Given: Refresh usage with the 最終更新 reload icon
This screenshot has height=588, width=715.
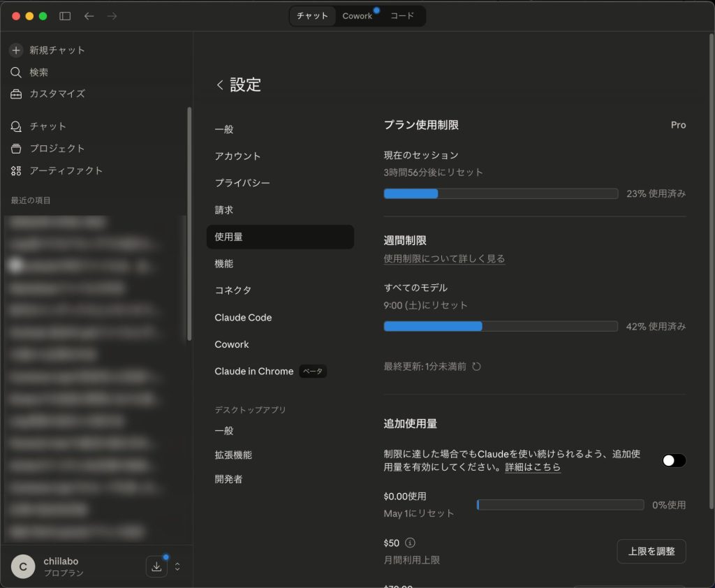Looking at the screenshot, I should (476, 367).
